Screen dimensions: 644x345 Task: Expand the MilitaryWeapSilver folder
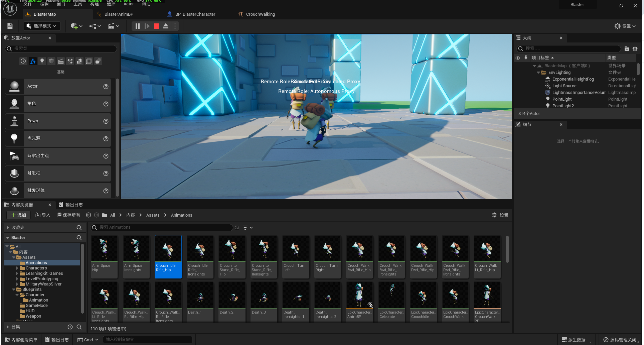17,284
